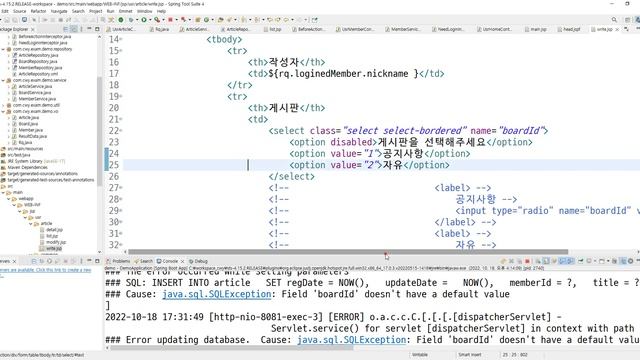Switch to the Rq.java editor tab
640x360 pixels.
click(159, 29)
